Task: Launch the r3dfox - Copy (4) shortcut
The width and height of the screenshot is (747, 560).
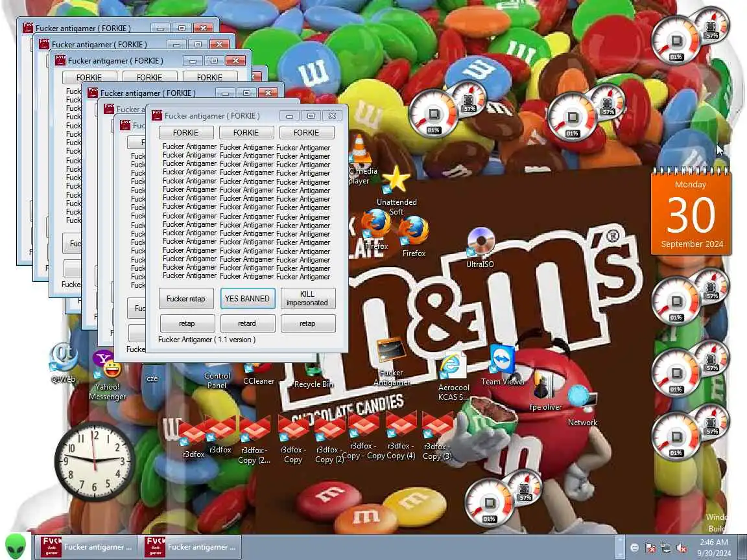Action: [401, 437]
